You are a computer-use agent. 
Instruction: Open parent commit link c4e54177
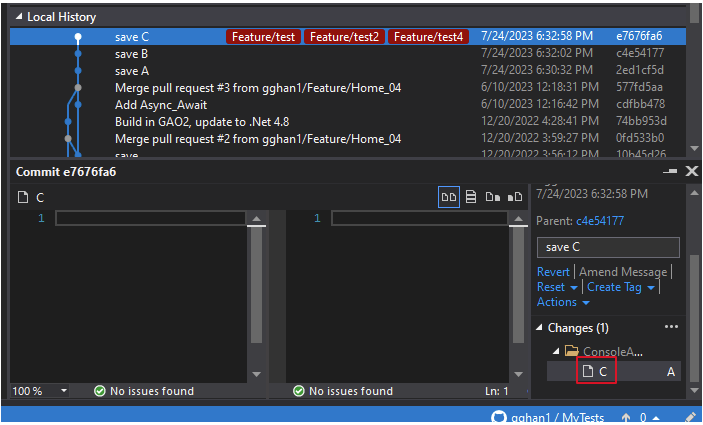click(600, 221)
